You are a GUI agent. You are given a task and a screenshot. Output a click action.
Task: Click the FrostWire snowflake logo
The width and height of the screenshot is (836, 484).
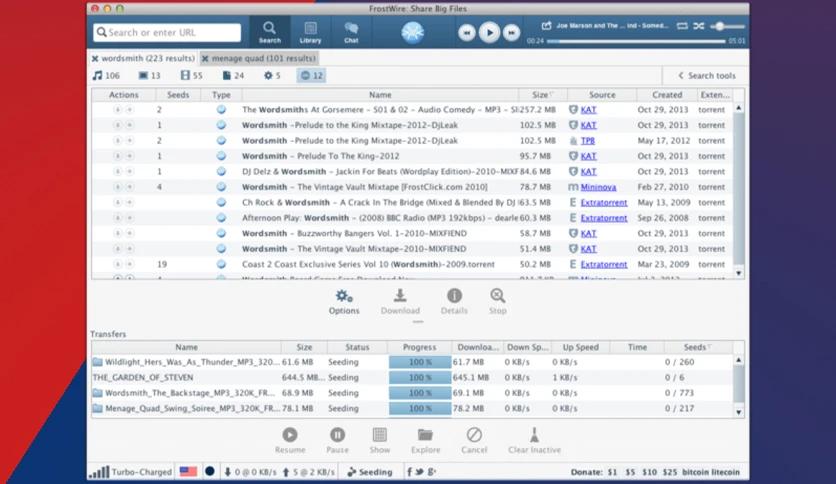pyautogui.click(x=412, y=33)
